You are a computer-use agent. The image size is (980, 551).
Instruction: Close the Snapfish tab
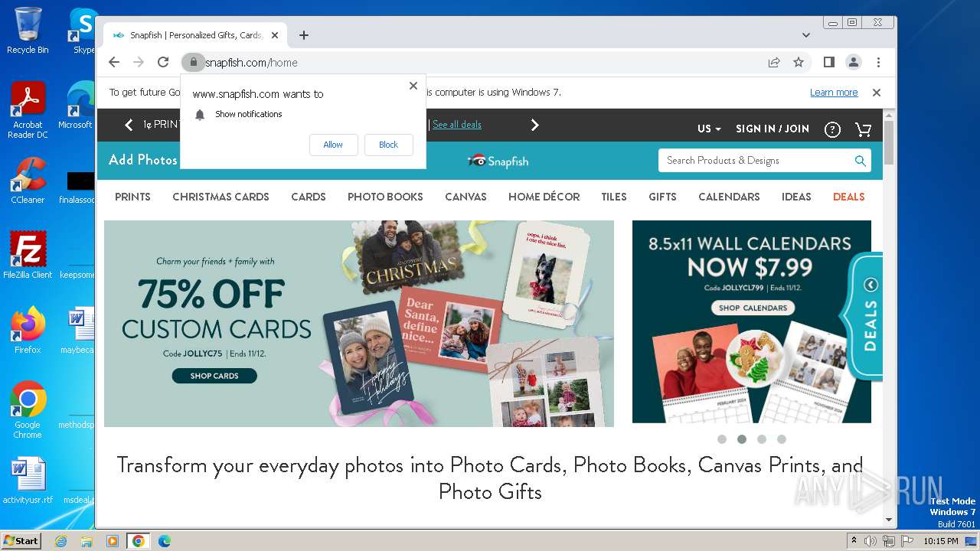[275, 35]
